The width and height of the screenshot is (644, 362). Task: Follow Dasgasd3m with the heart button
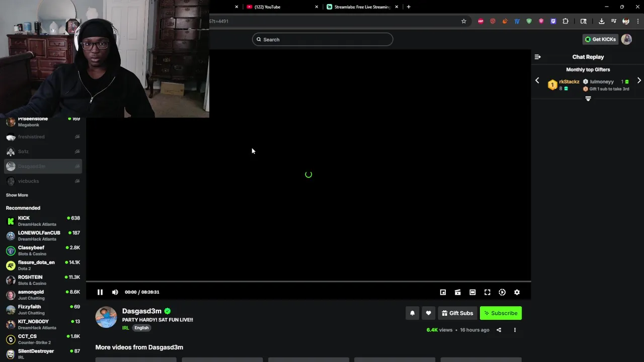click(x=428, y=313)
